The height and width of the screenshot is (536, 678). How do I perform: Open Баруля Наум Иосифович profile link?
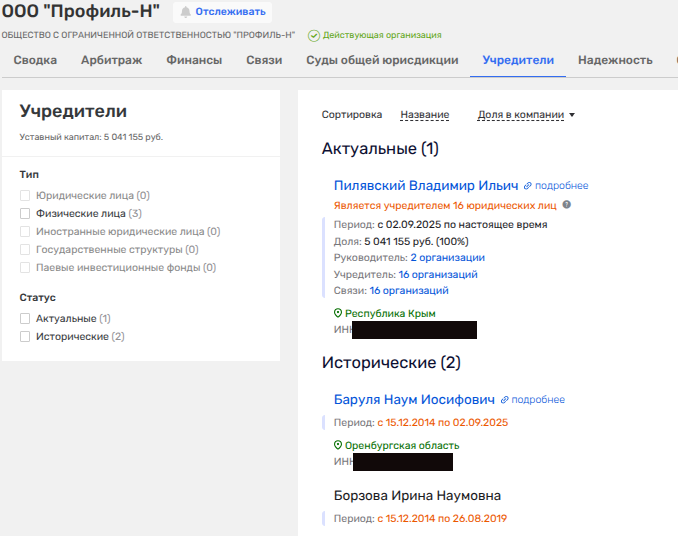[414, 400]
